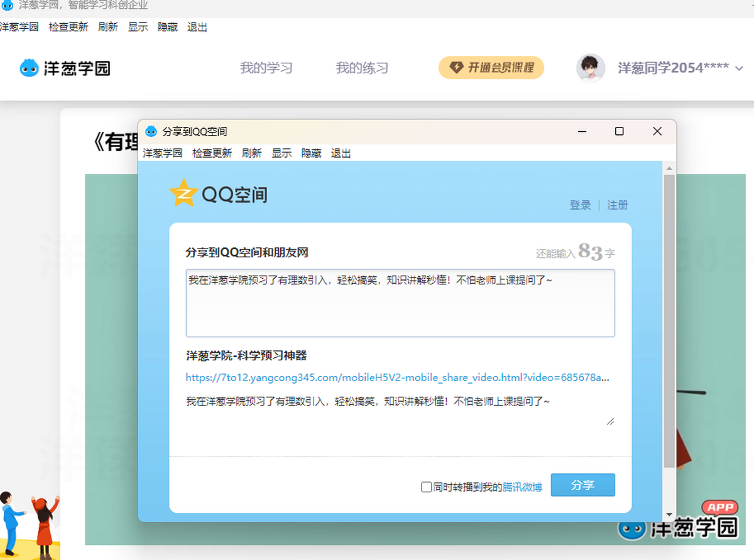
Task: Click the 分享到QQ空间 title bar app icon
Action: click(151, 131)
